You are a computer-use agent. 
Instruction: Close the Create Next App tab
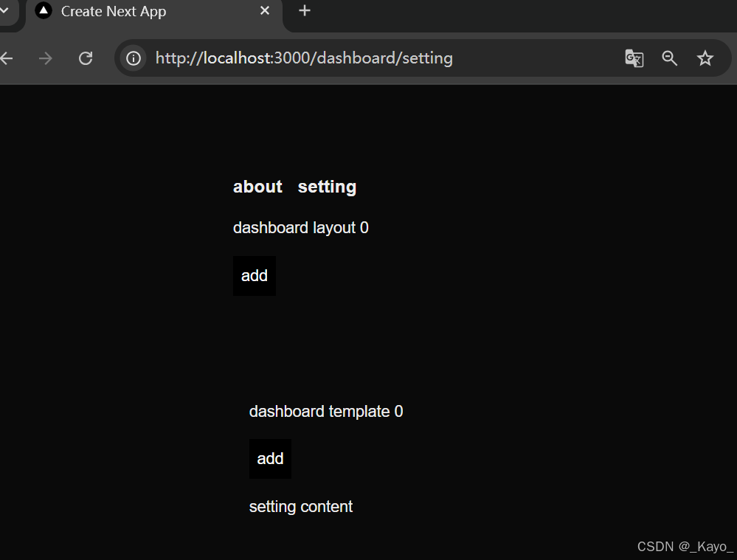pyautogui.click(x=265, y=11)
